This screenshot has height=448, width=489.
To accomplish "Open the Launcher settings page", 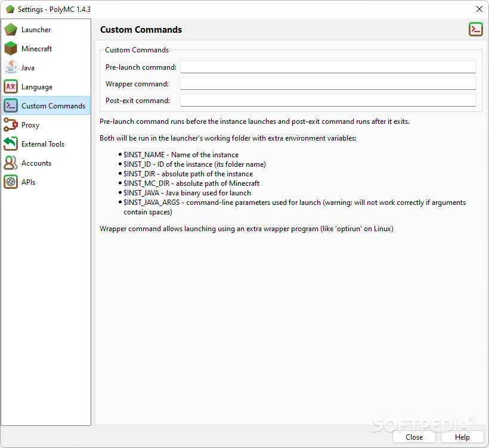I will pos(46,30).
